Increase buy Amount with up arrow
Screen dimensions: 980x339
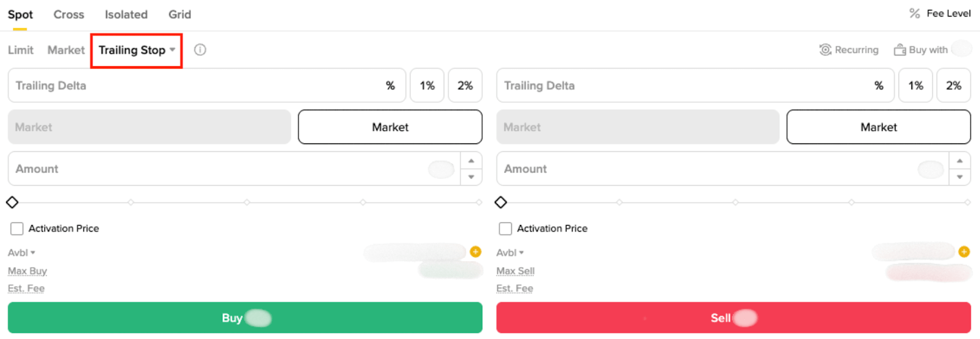(x=471, y=161)
